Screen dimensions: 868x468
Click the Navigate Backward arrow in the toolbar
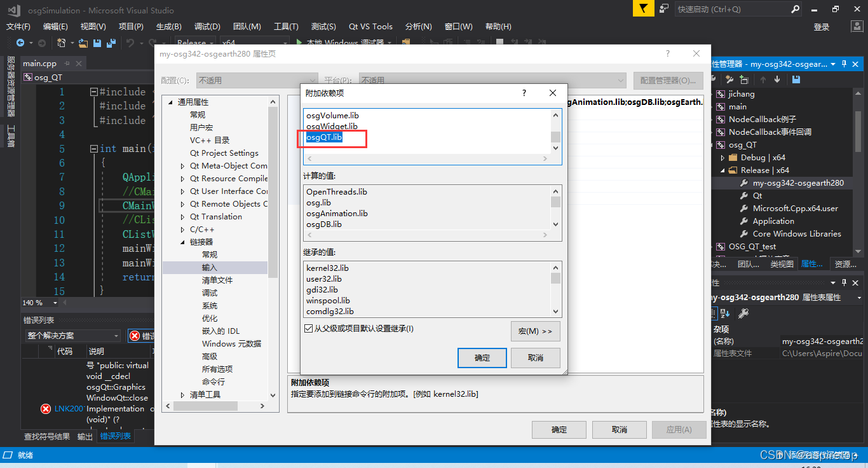[20, 43]
